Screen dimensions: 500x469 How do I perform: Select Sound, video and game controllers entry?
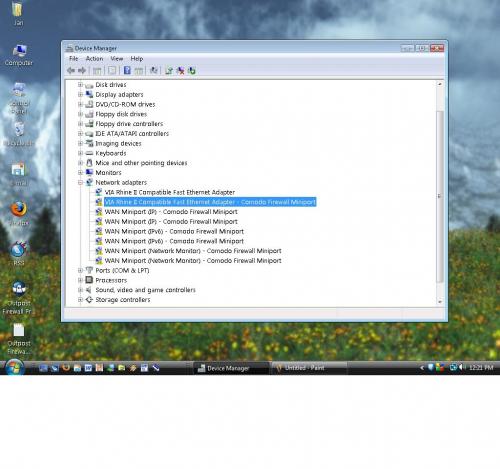coord(145,290)
